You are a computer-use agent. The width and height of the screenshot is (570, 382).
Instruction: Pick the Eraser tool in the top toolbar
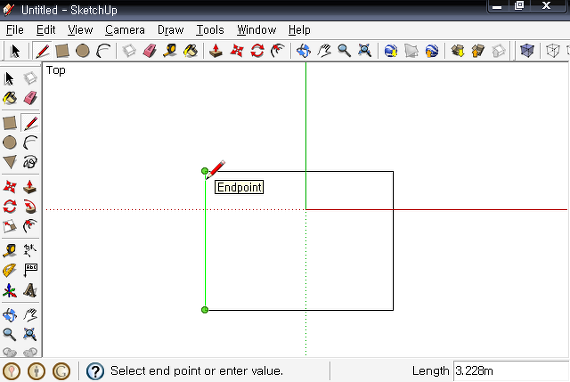(149, 51)
